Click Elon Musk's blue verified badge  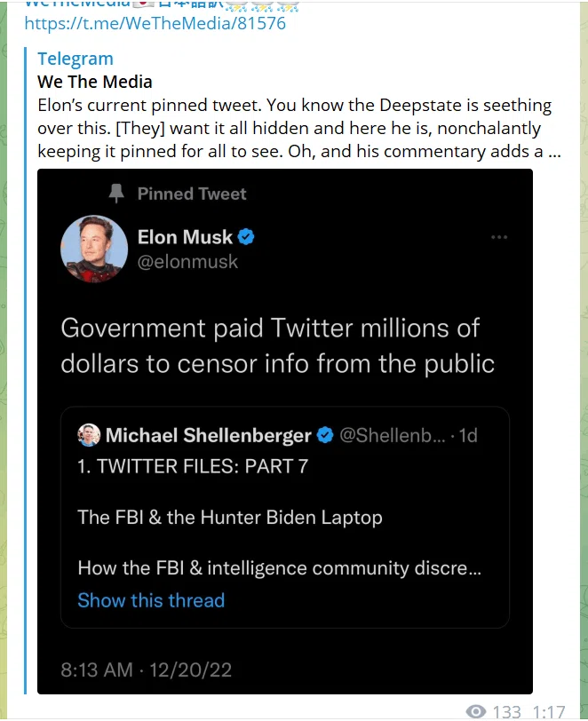(x=246, y=237)
